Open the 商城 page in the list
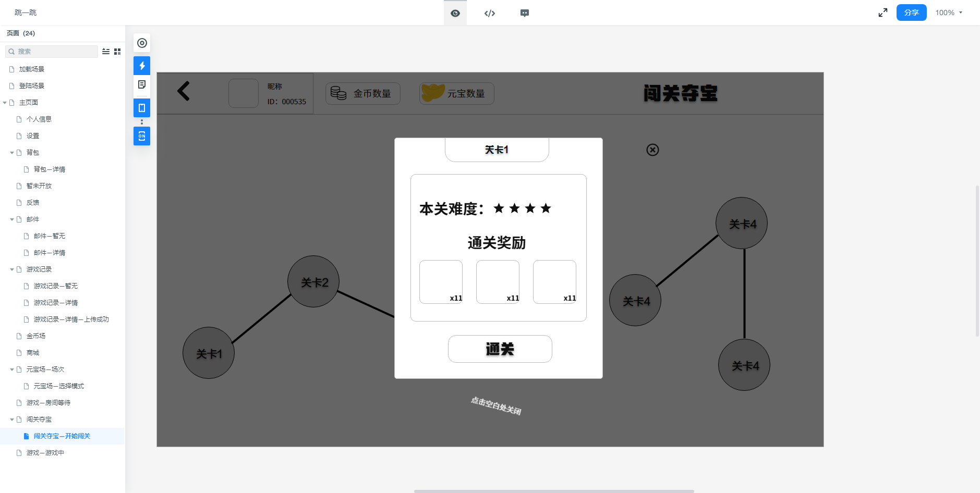980x493 pixels. [x=33, y=353]
